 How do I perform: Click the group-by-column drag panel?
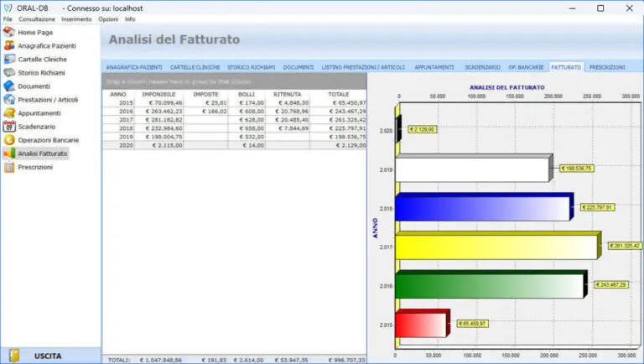(234, 81)
